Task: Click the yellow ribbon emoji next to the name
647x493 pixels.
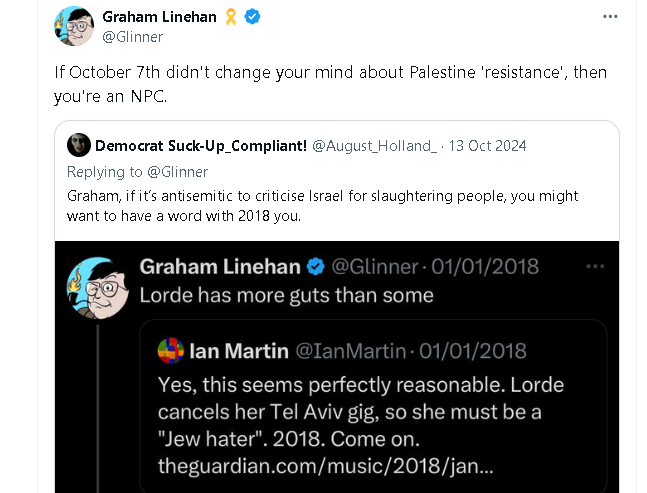Action: pos(230,17)
